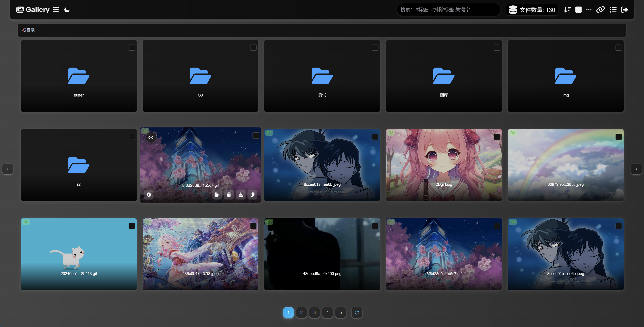Click the sort order icon
The image size is (644, 327).
tap(567, 10)
